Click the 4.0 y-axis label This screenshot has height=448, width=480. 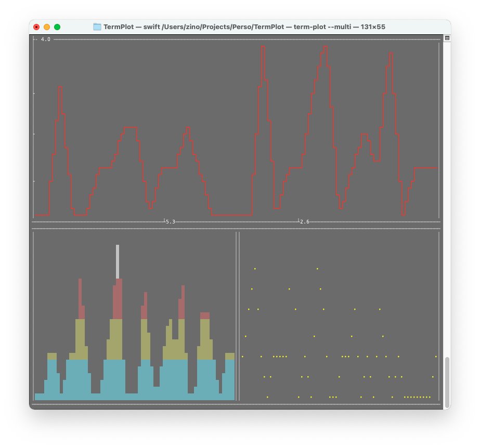(x=46, y=39)
